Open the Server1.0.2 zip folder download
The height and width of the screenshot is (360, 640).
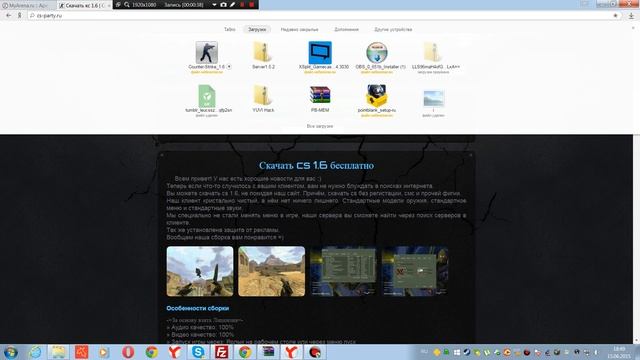(x=263, y=52)
